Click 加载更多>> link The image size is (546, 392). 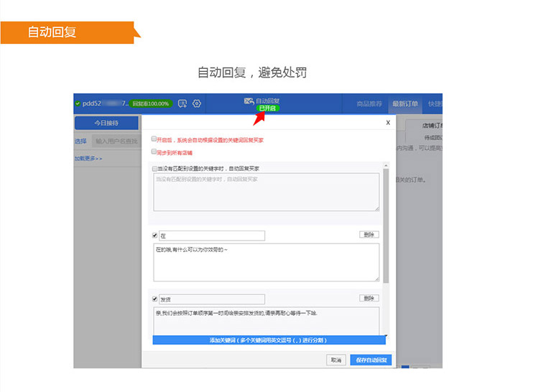pyautogui.click(x=88, y=159)
